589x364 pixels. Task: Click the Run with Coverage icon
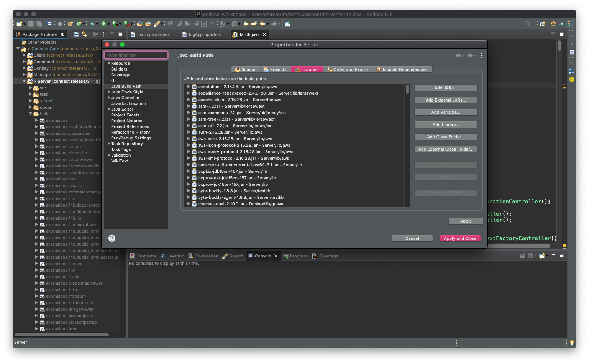[115, 24]
